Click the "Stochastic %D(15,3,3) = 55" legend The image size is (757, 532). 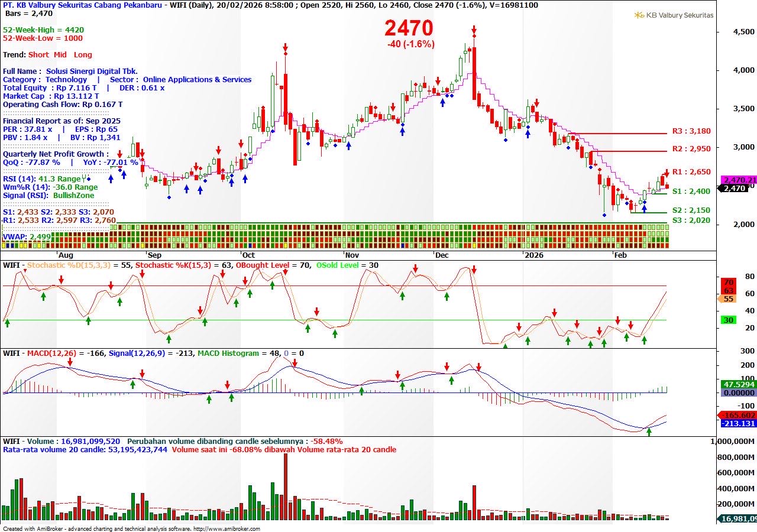[79, 265]
